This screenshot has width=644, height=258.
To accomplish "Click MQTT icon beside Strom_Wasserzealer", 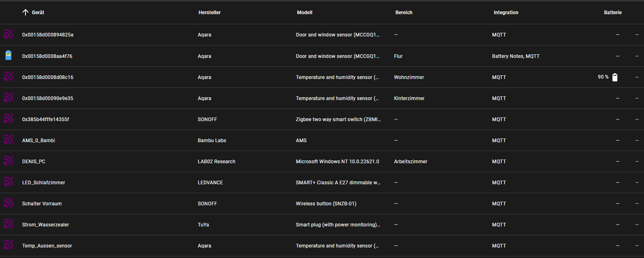I will [8, 224].
